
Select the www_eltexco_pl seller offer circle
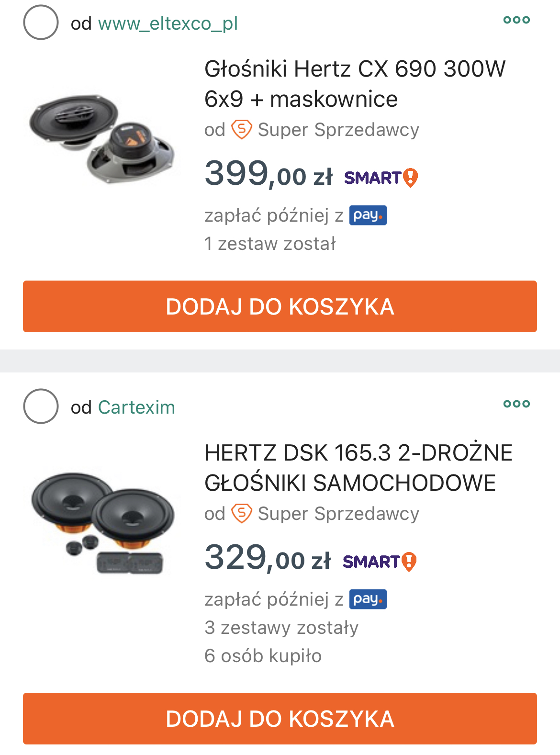coord(41,23)
